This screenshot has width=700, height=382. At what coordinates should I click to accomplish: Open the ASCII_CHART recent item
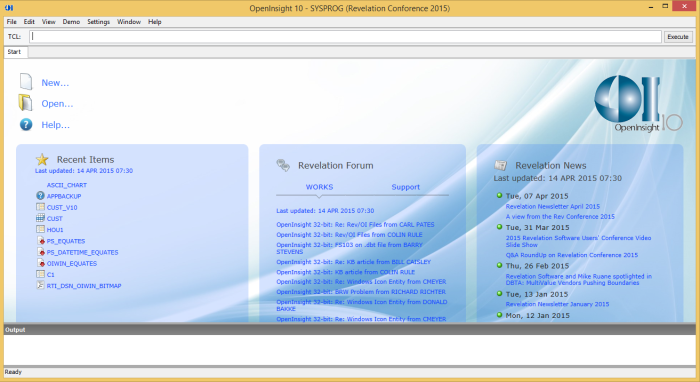(x=67, y=185)
